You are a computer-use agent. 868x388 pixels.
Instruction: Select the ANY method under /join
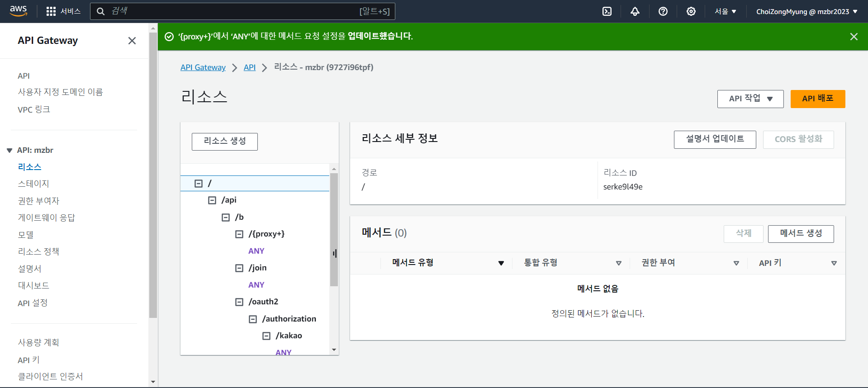click(x=256, y=285)
